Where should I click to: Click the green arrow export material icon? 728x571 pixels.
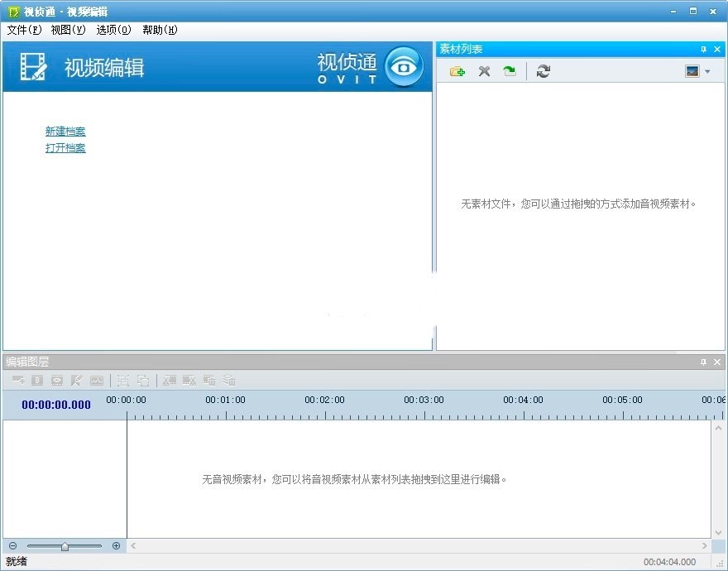(510, 71)
